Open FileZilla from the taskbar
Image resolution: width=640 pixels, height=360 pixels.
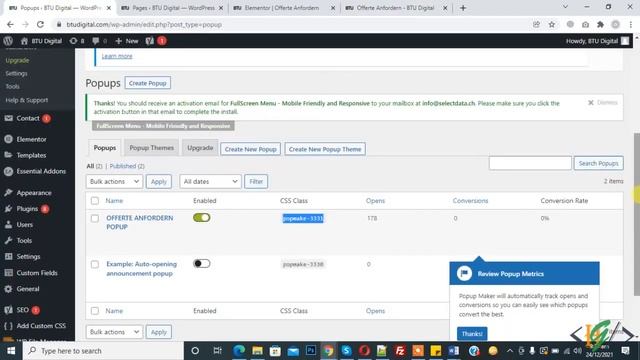pos(400,351)
